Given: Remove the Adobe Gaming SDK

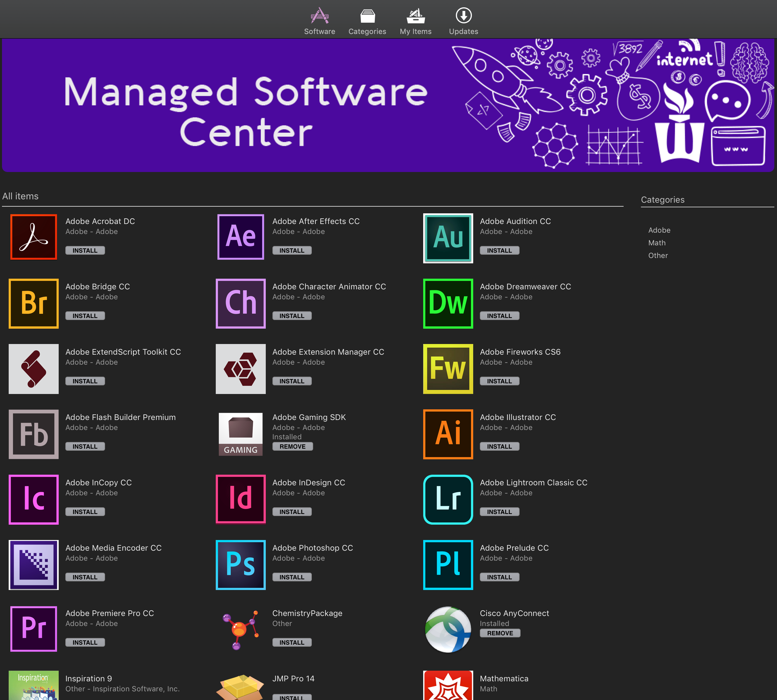Looking at the screenshot, I should [292, 446].
